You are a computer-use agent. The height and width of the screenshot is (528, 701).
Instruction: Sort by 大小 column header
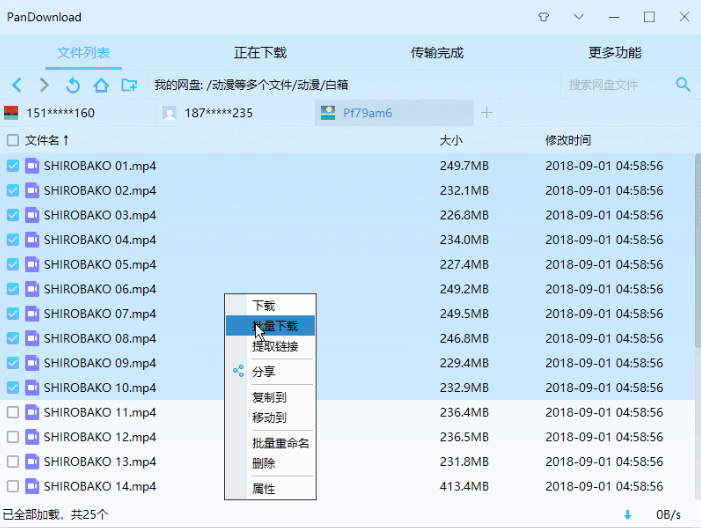pyautogui.click(x=451, y=140)
